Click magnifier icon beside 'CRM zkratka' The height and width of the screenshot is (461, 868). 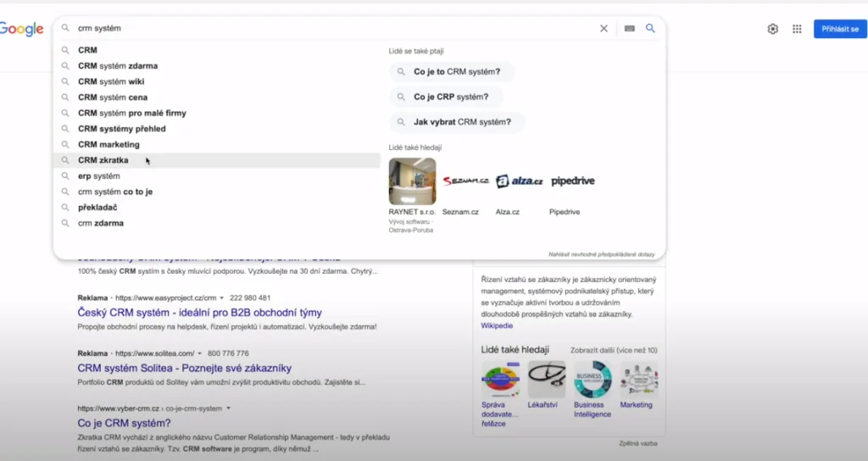coord(65,160)
